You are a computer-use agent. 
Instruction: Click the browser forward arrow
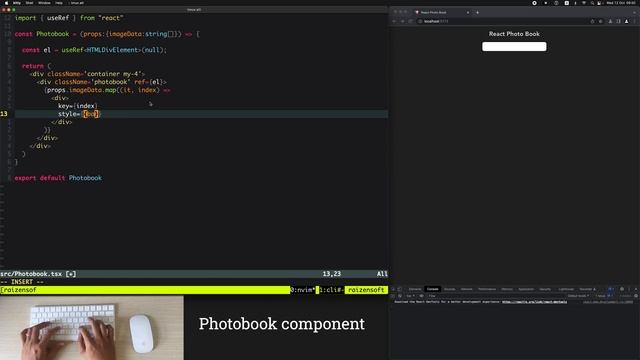coord(402,21)
